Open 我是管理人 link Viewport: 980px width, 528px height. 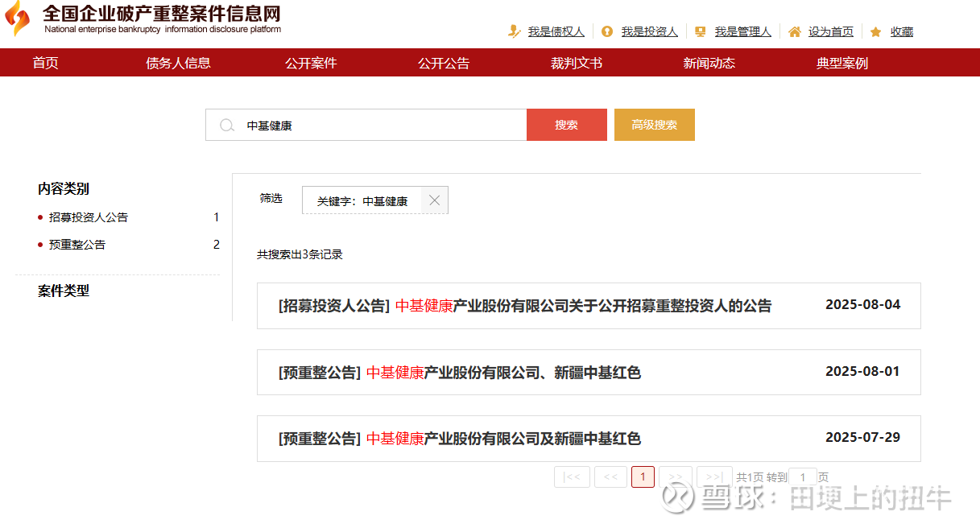click(x=743, y=31)
